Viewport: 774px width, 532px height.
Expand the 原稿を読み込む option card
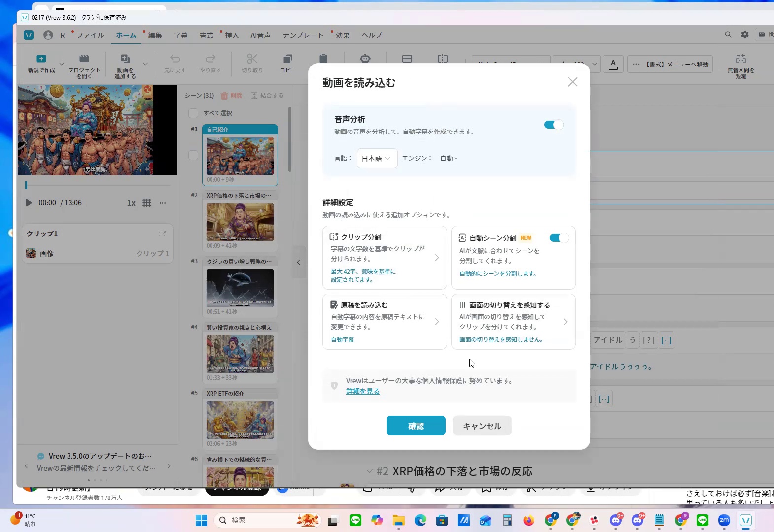tap(385, 322)
